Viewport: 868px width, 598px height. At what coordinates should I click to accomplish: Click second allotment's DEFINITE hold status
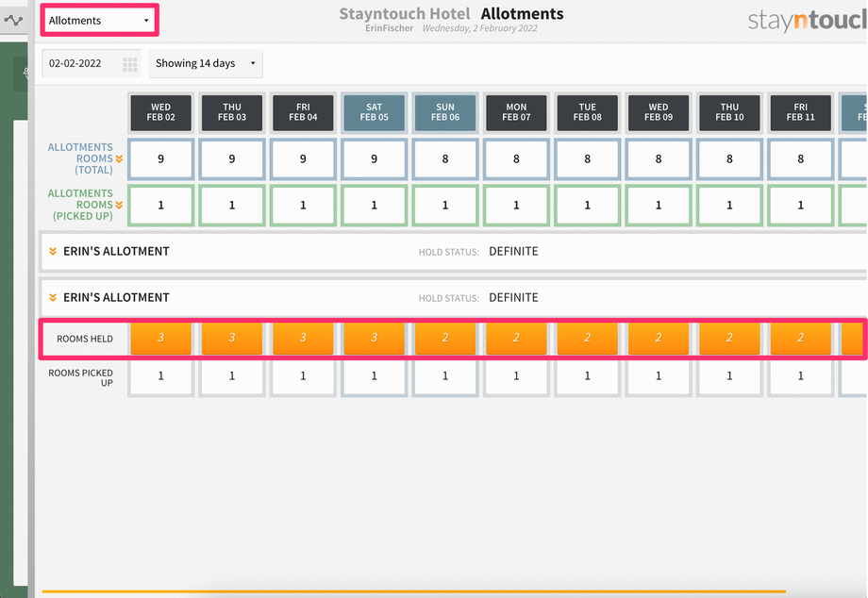513,298
